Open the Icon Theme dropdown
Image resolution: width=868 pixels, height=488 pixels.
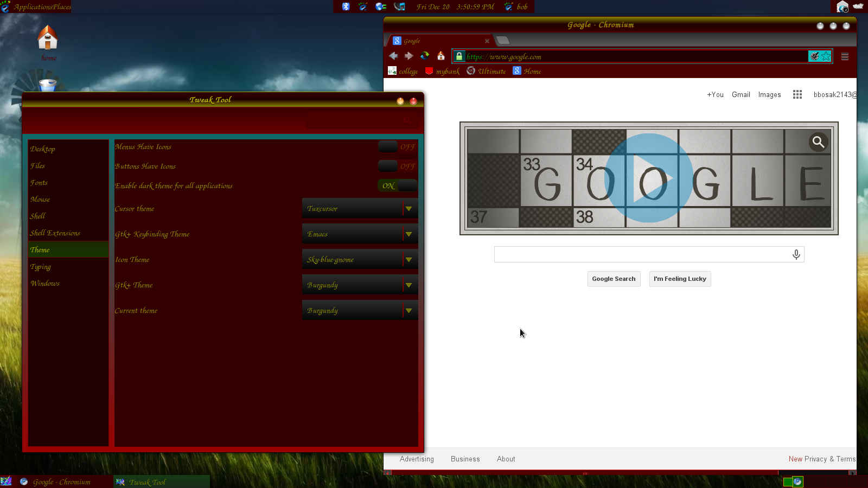point(360,260)
